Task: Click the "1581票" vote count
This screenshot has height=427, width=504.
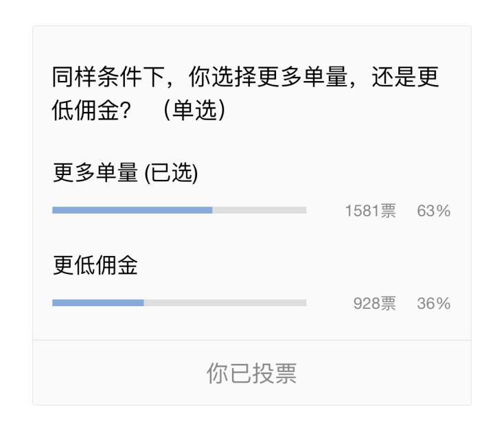Action: 370,211
